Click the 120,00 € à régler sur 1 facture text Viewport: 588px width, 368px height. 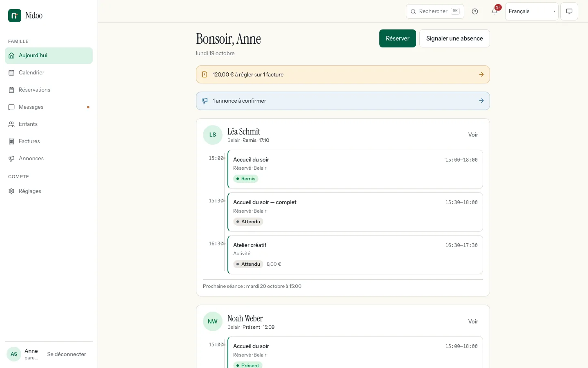click(x=248, y=74)
